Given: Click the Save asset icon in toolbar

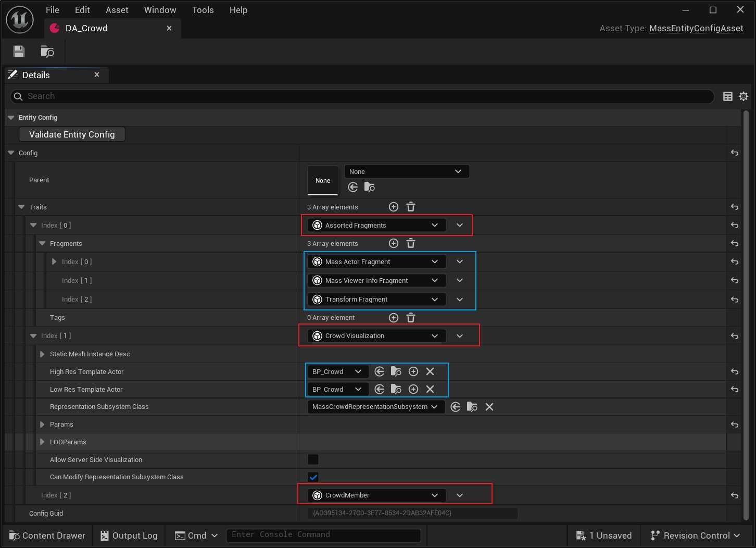Looking at the screenshot, I should (x=19, y=51).
